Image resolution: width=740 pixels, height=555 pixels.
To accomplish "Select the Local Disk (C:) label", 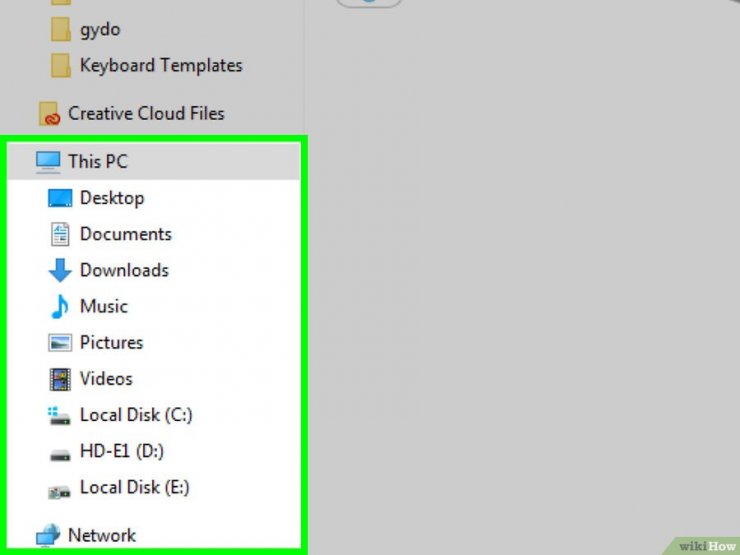I will [x=136, y=415].
